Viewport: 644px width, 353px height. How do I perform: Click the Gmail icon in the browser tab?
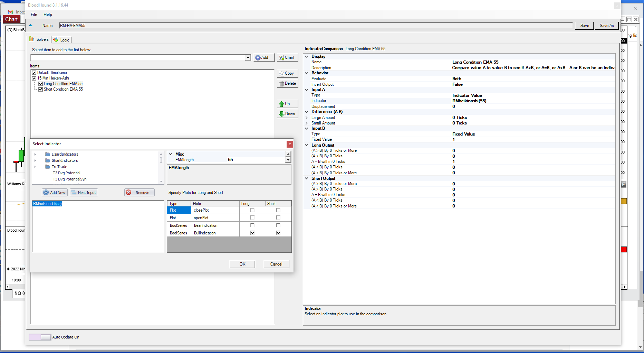[x=10, y=12]
